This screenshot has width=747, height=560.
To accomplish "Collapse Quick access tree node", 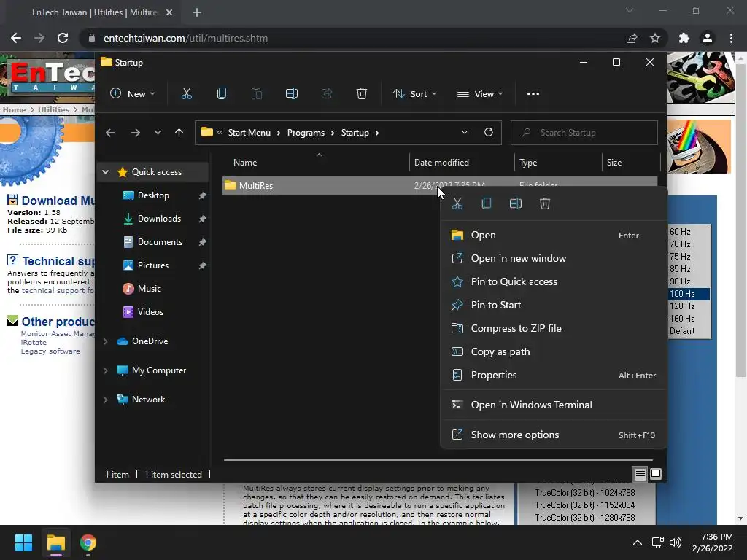I will coord(106,172).
